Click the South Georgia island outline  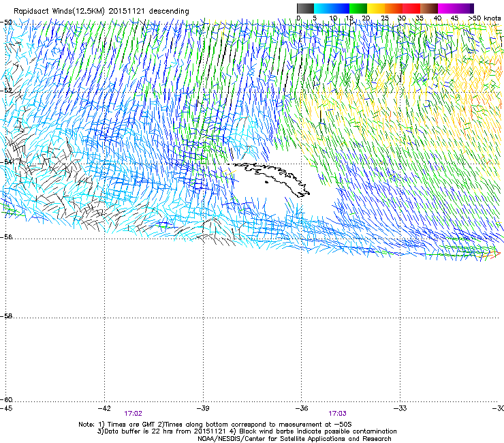(x=270, y=179)
